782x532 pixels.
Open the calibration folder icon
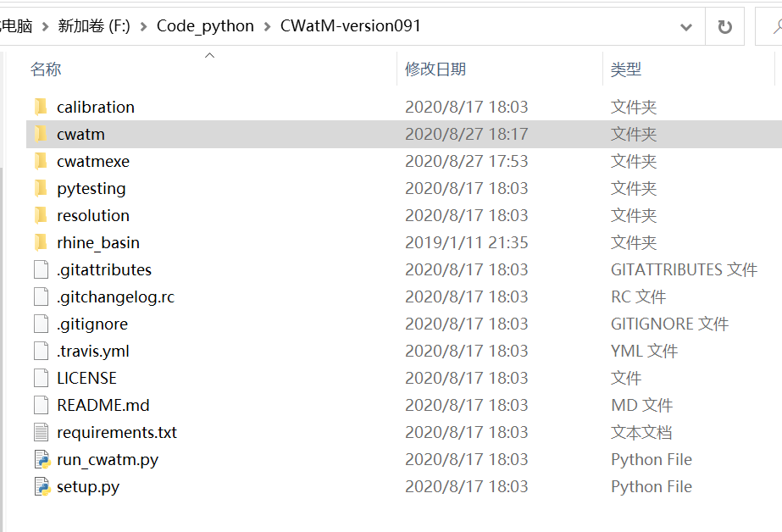(41, 107)
